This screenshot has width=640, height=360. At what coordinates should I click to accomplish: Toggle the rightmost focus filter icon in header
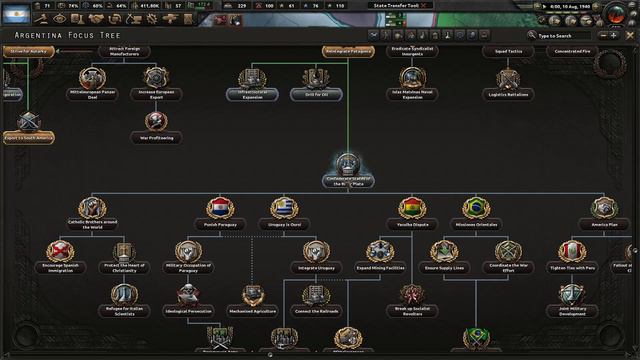click(484, 36)
